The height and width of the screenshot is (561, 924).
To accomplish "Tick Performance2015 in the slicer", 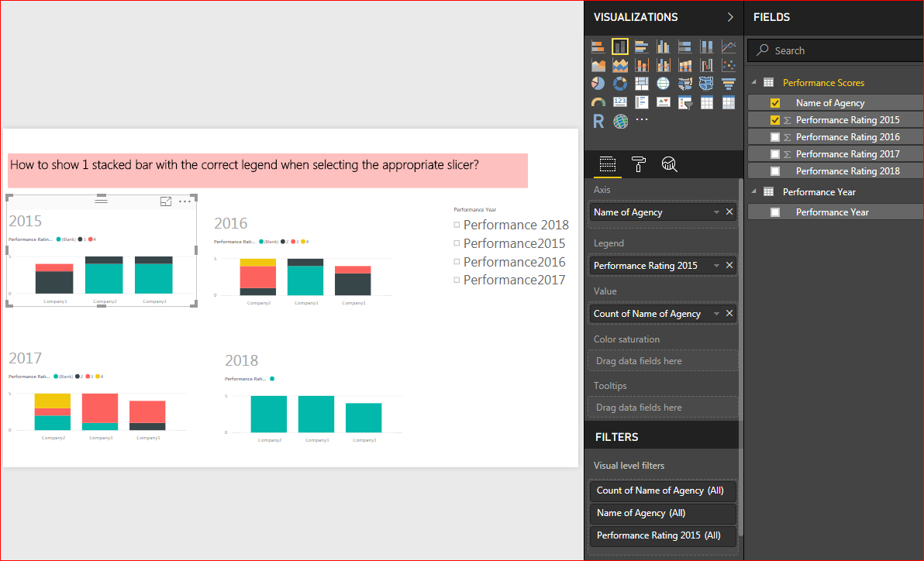I will (457, 243).
